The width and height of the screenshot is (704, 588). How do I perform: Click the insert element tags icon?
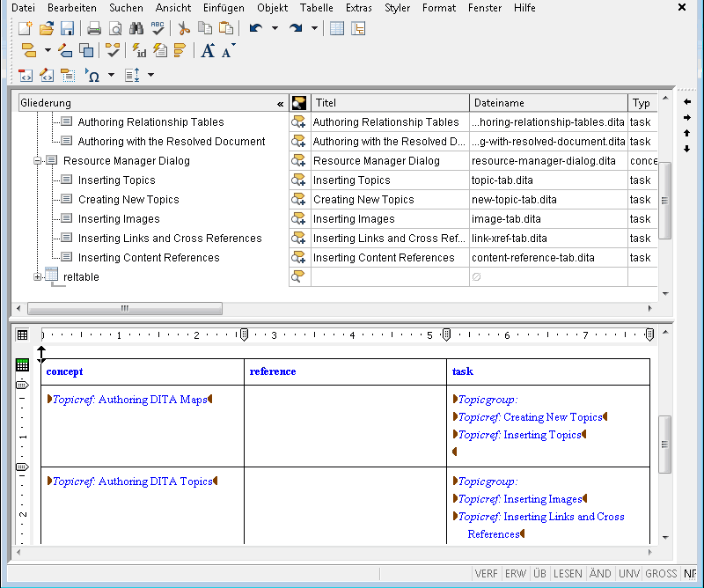[x=29, y=50]
